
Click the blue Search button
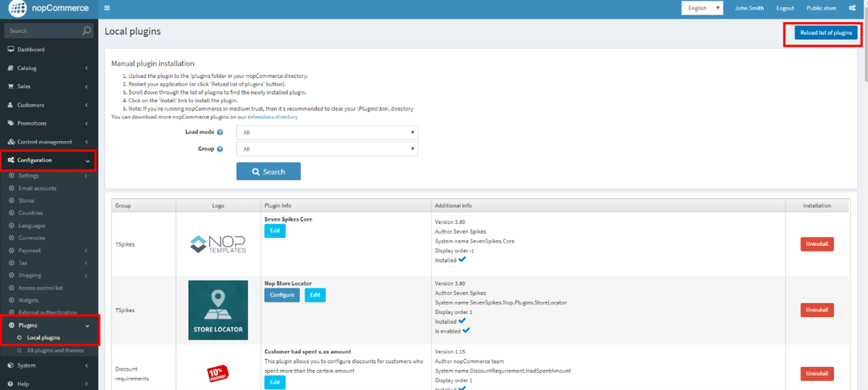(x=268, y=172)
